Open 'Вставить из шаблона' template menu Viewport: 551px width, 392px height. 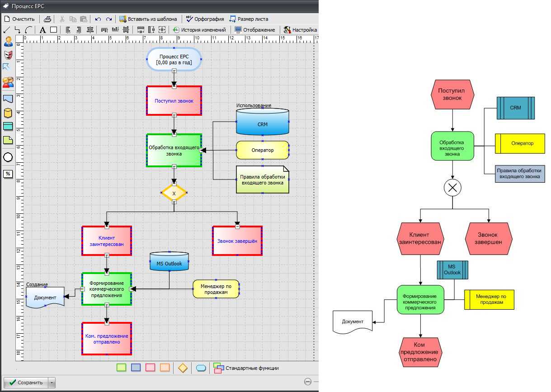pos(148,19)
